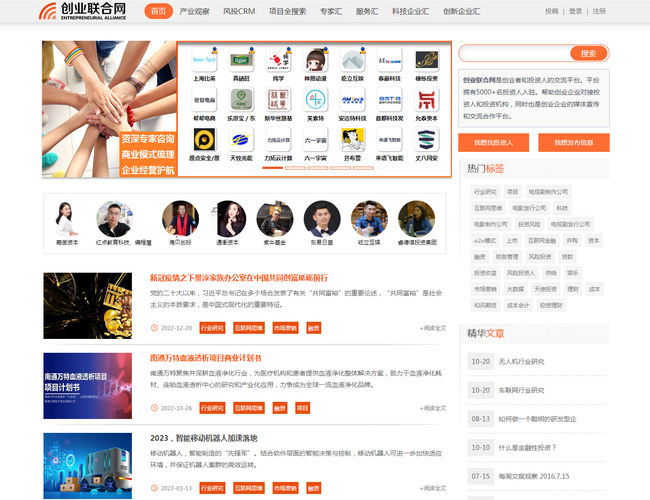650x500 pixels.
Task: Open the 南通万特血液透析项目 article thumbnail
Action: click(88, 385)
